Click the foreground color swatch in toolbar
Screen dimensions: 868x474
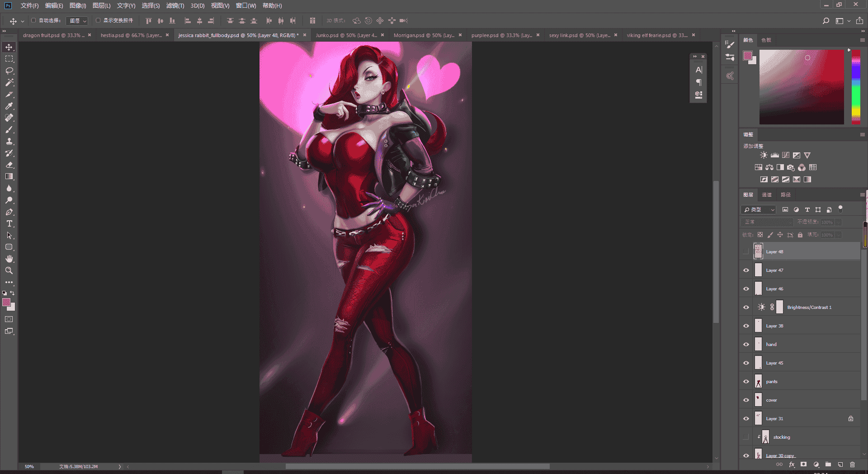pyautogui.click(x=6, y=303)
